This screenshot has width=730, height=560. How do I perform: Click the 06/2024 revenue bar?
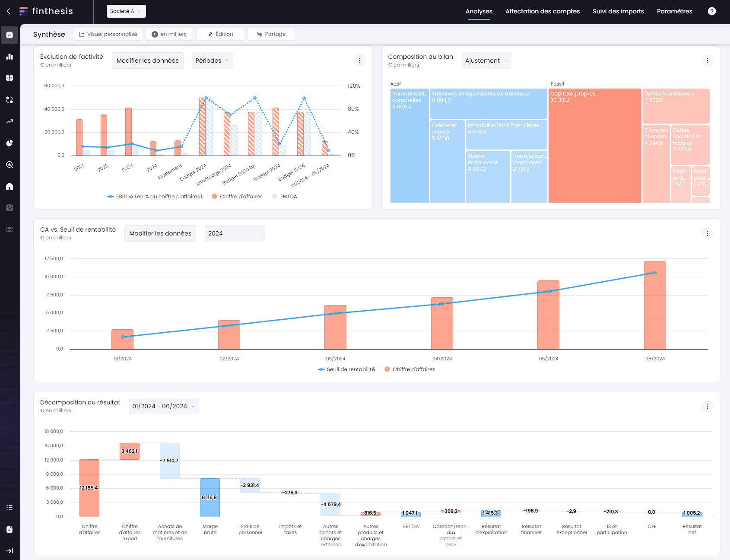[x=655, y=305]
